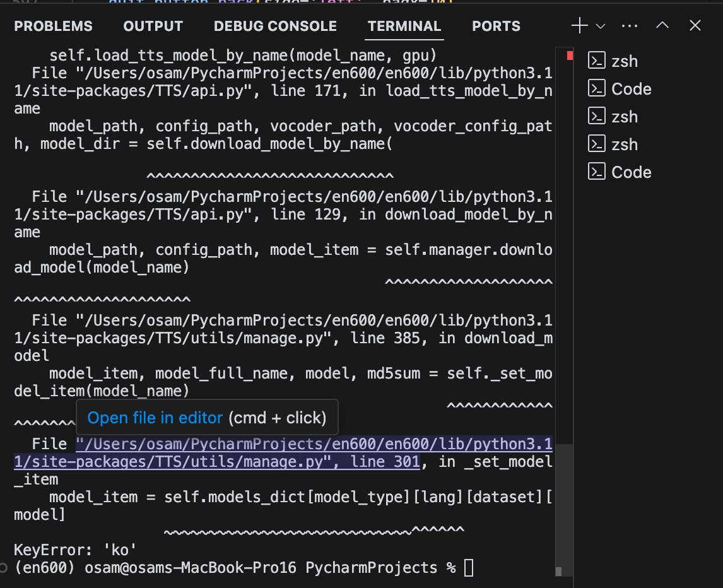Click the second zsh terminal icon
The width and height of the screenshot is (723, 588).
pos(597,115)
